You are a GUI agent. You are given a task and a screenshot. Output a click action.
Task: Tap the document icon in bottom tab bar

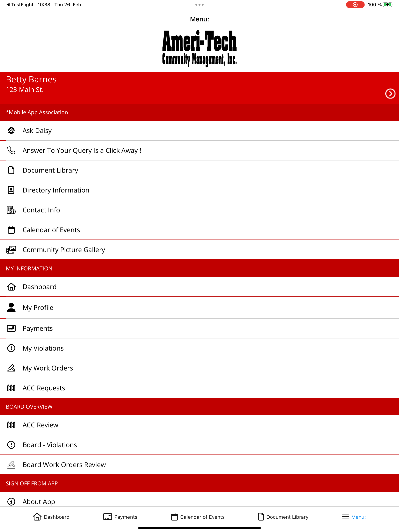[x=261, y=517]
